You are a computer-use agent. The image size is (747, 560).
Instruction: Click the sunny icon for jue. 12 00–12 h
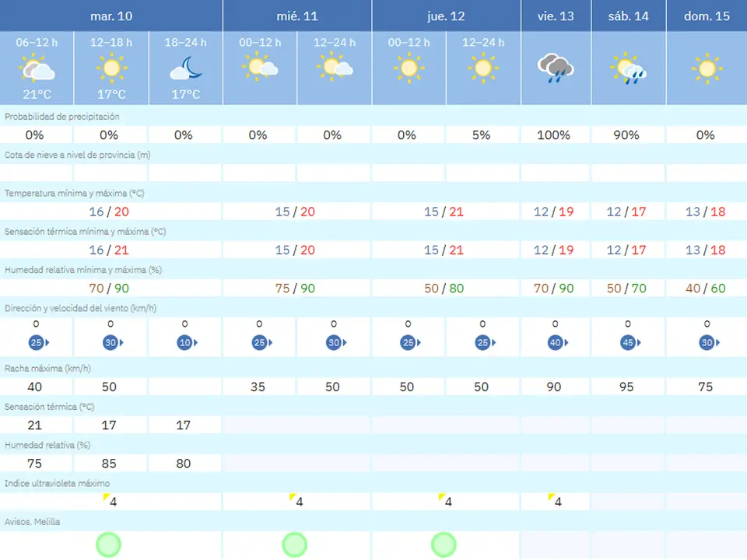pos(409,68)
